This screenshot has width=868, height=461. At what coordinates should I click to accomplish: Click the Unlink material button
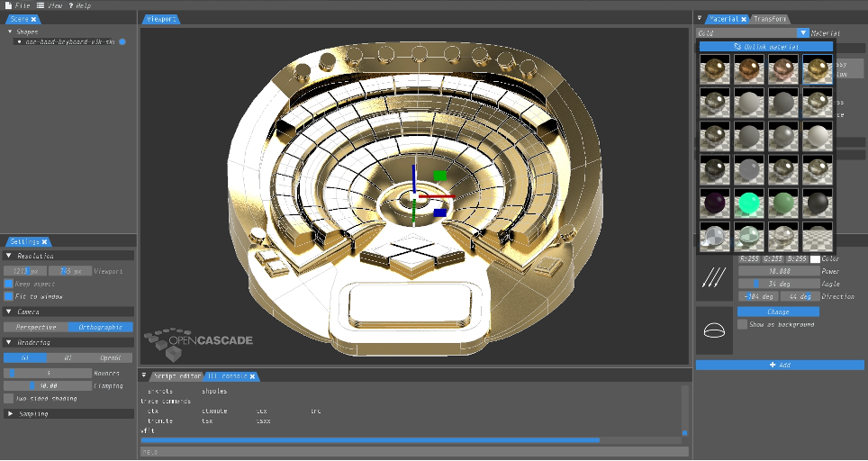(x=765, y=46)
